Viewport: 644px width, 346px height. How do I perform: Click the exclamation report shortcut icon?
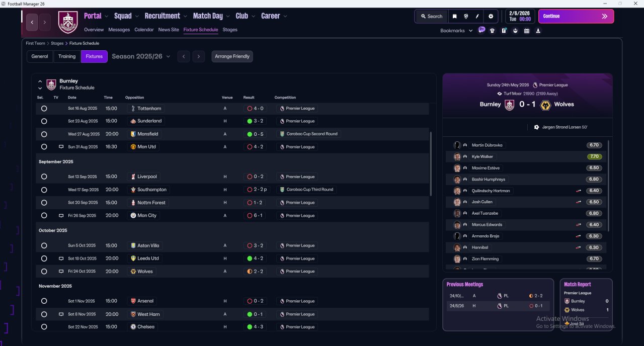(x=504, y=31)
